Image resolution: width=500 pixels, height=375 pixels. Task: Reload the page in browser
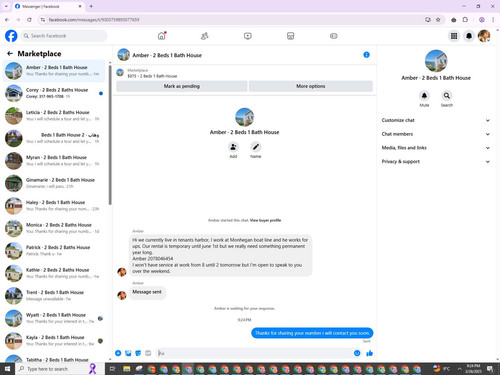click(29, 20)
